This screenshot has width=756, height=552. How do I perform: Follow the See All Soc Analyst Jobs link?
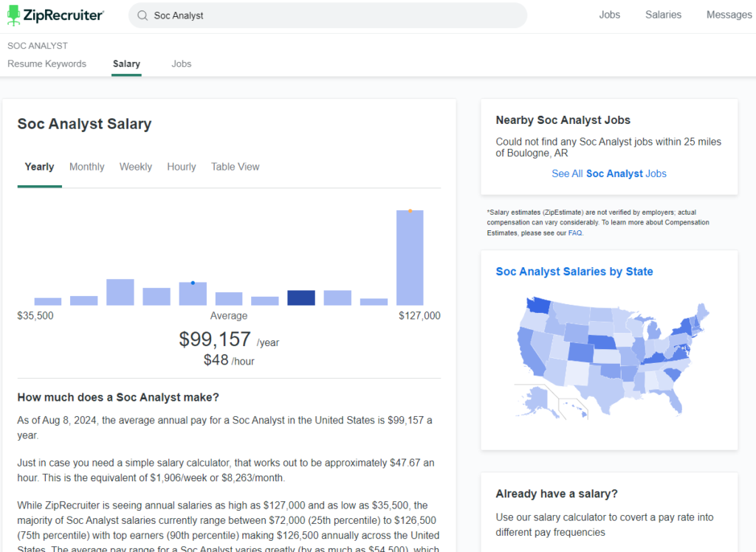[609, 173]
